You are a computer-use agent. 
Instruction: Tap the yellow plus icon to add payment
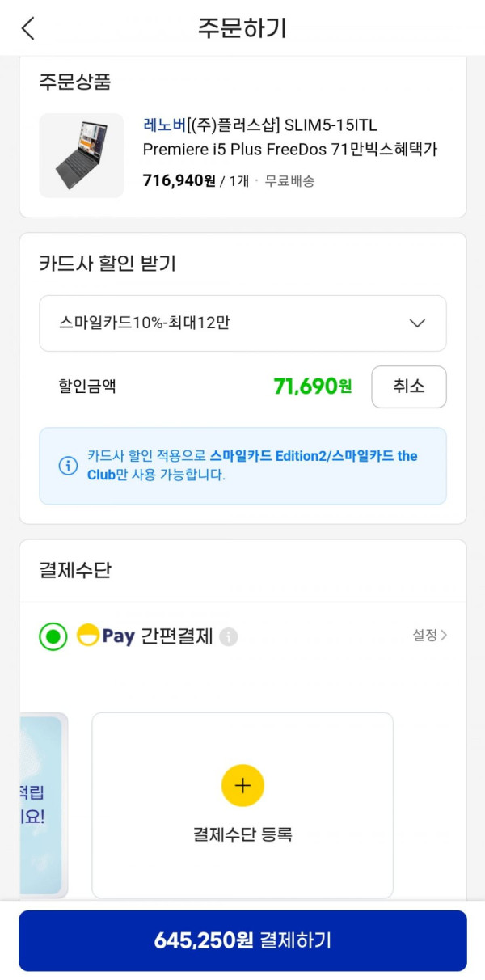[242, 785]
